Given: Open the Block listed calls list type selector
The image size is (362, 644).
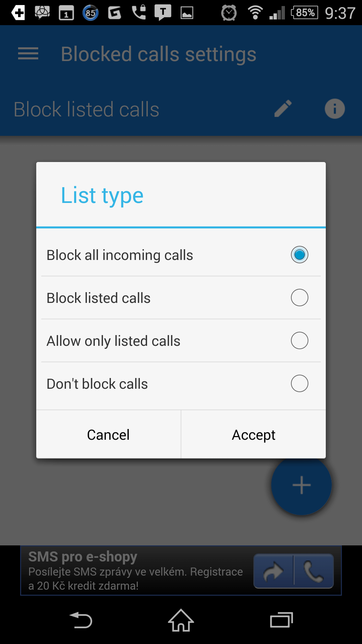Looking at the screenshot, I should (x=86, y=109).
